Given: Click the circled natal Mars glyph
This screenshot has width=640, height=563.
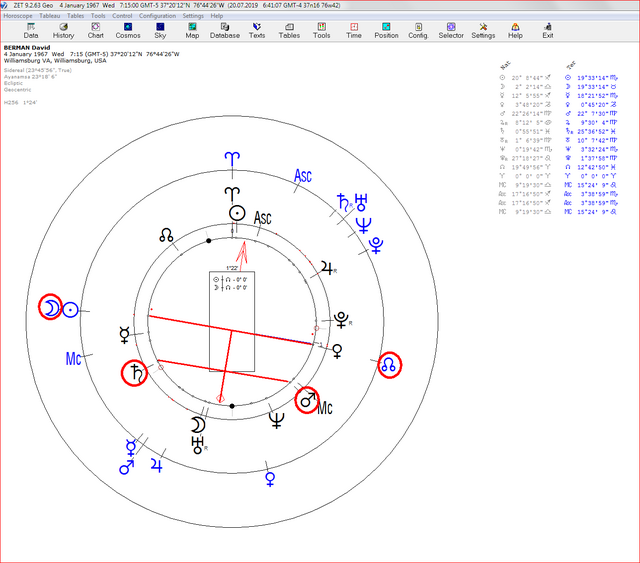Looking at the screenshot, I should (307, 400).
